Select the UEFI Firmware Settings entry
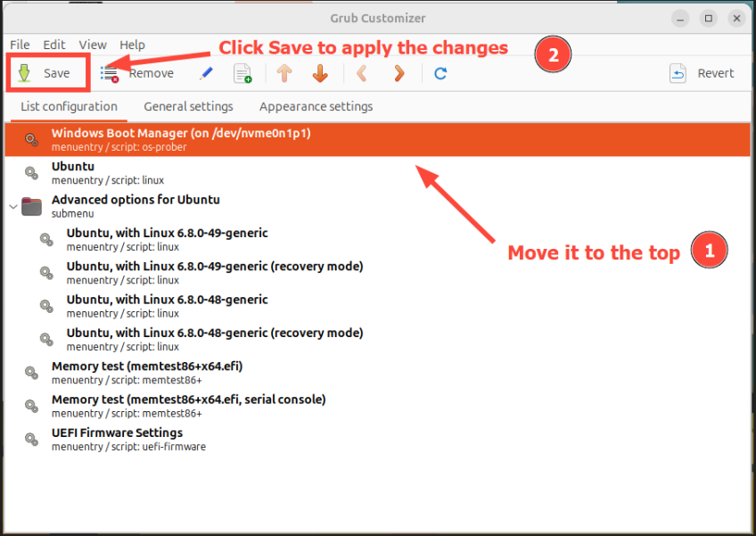The image size is (756, 536). [117, 439]
